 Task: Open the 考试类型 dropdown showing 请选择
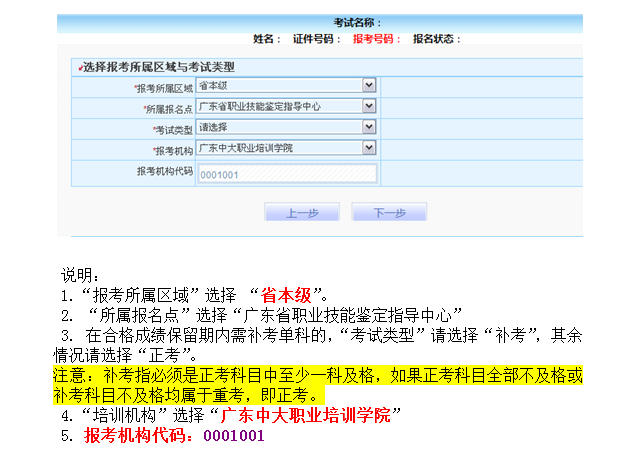tap(286, 127)
